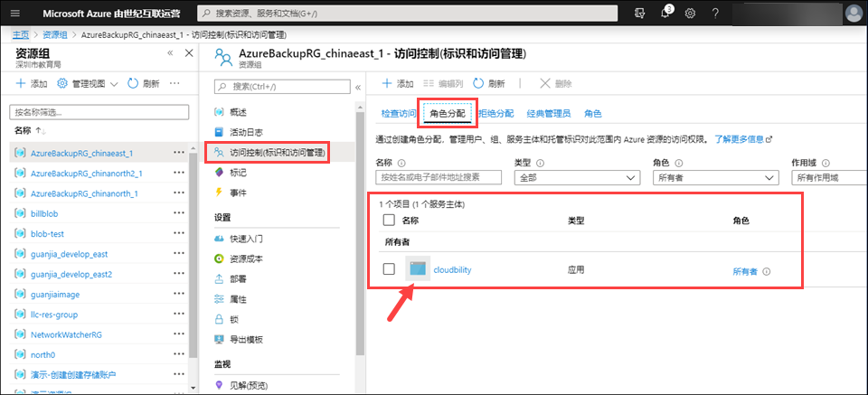Open the llc-res-group resource group
868x395 pixels.
coord(54,315)
